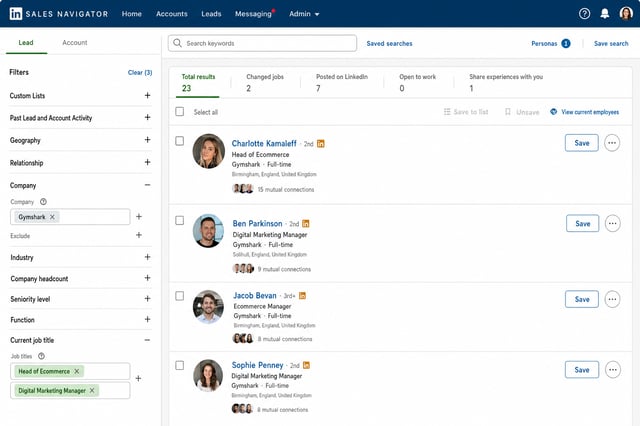Screen dimensions: 640x426
Task: Save Jacob Bevan as a lead
Action: click(x=582, y=299)
